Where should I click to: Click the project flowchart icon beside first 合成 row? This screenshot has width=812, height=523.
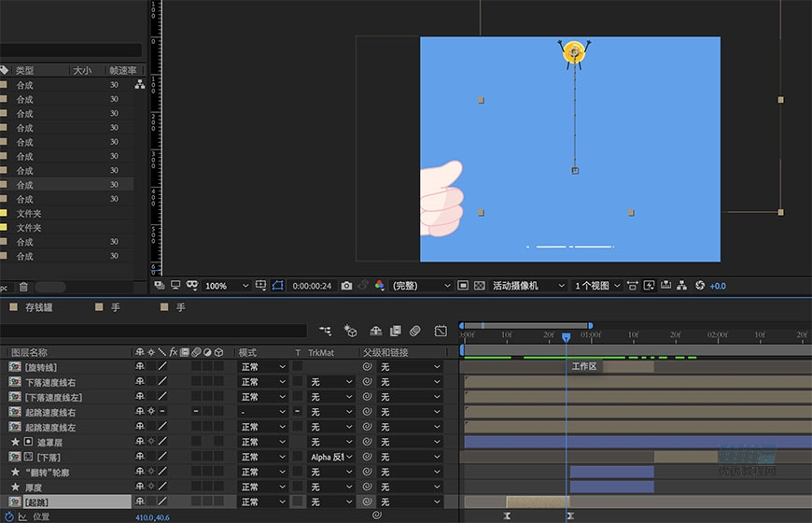click(x=140, y=84)
